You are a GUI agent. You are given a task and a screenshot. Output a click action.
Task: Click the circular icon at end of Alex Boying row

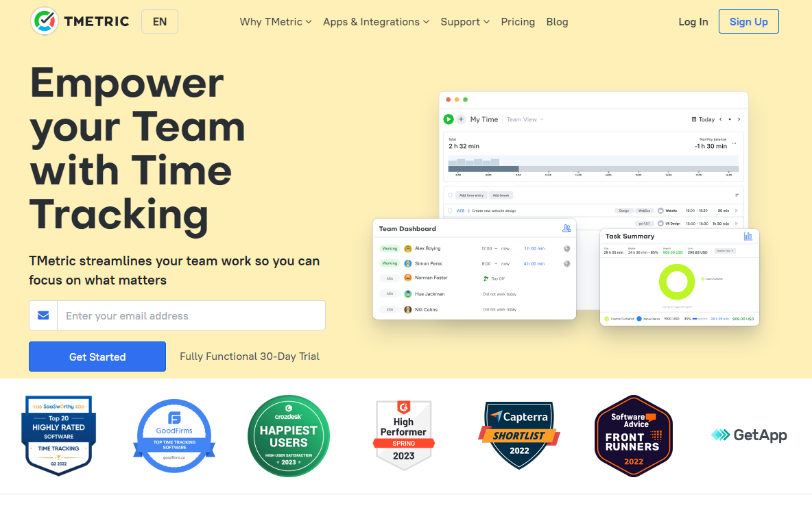(567, 248)
